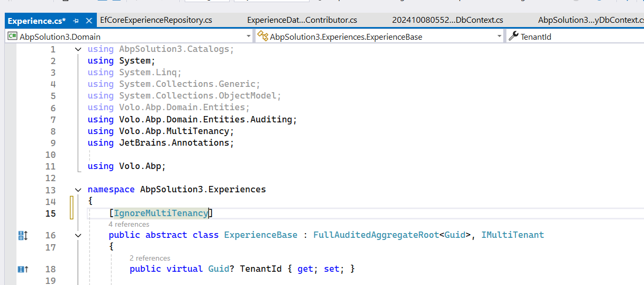This screenshot has width=644, height=285.
Task: Click the IgnoreMultiTenancy attribute text
Action: coord(161,213)
